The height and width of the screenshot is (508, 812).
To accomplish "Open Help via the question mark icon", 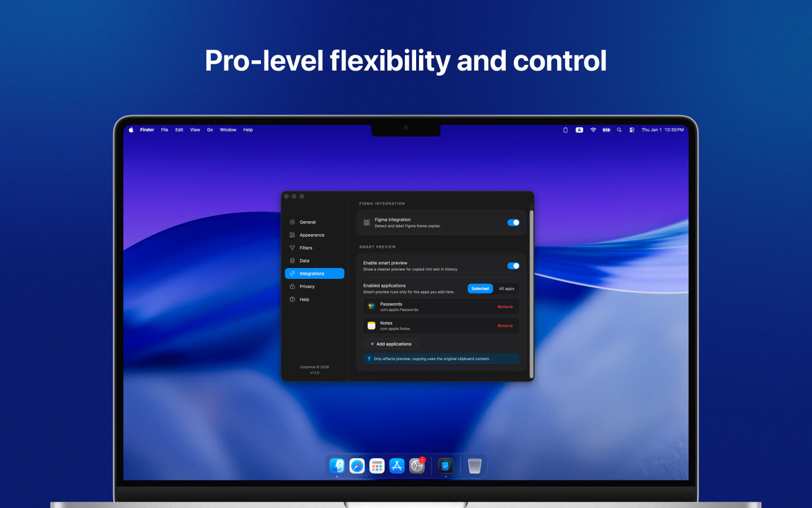I will (291, 299).
